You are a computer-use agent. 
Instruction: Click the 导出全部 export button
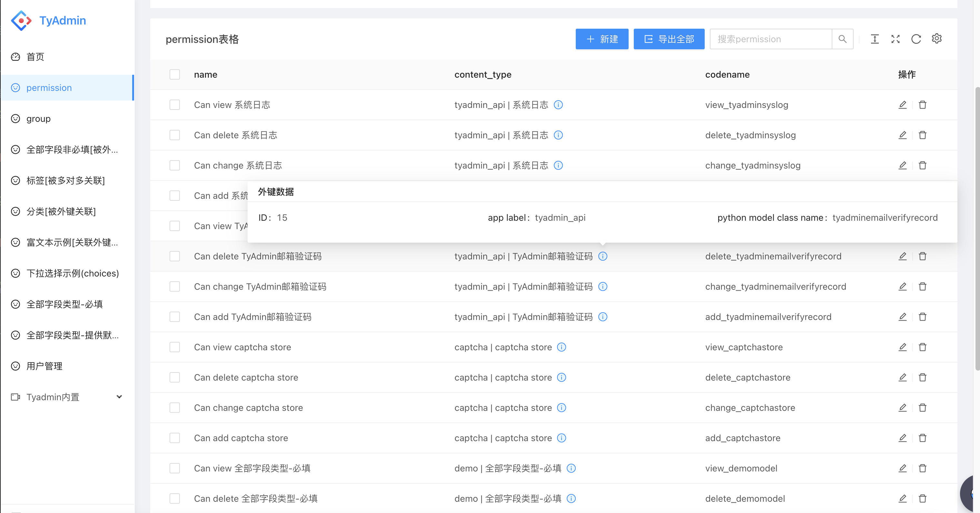[x=668, y=39]
